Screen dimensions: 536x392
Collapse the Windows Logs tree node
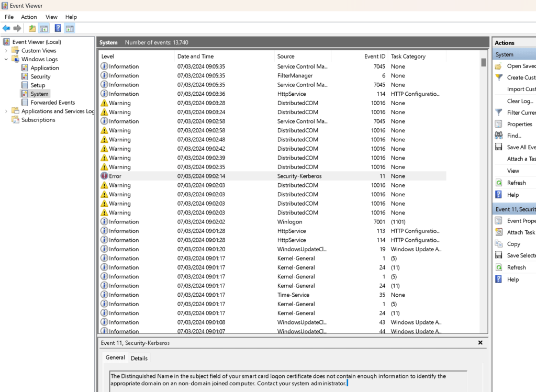(x=6, y=59)
